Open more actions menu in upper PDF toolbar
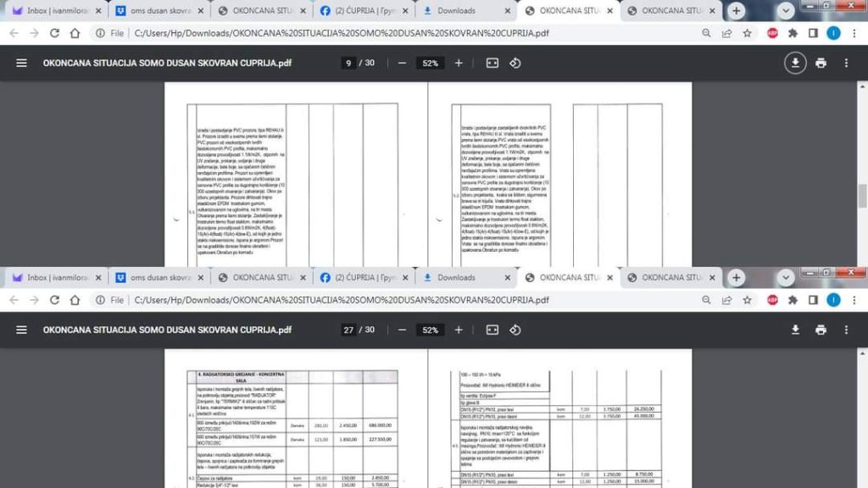Viewport: 868px width, 488px height. pyautogui.click(x=845, y=64)
